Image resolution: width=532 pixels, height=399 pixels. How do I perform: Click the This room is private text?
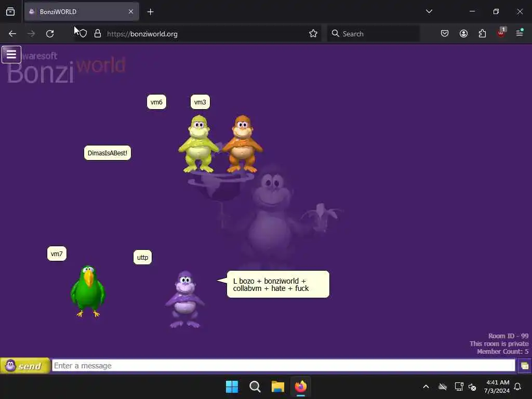[x=499, y=344]
